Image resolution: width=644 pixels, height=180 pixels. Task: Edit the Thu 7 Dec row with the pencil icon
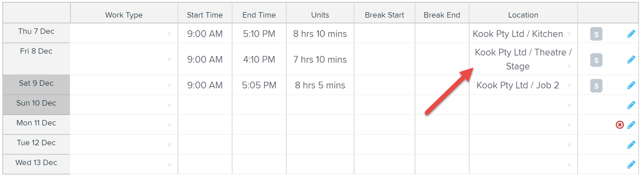[x=631, y=34]
